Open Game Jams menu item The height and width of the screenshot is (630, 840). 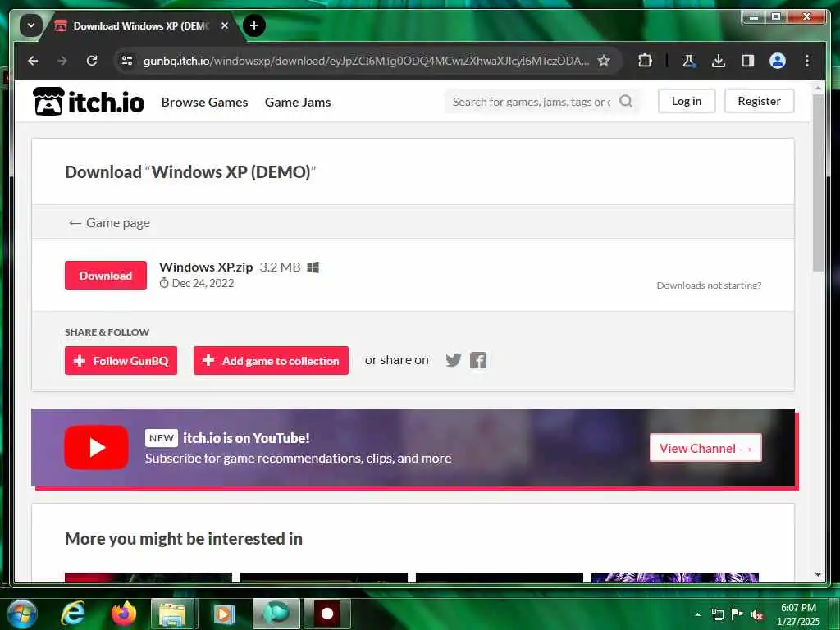pos(298,102)
